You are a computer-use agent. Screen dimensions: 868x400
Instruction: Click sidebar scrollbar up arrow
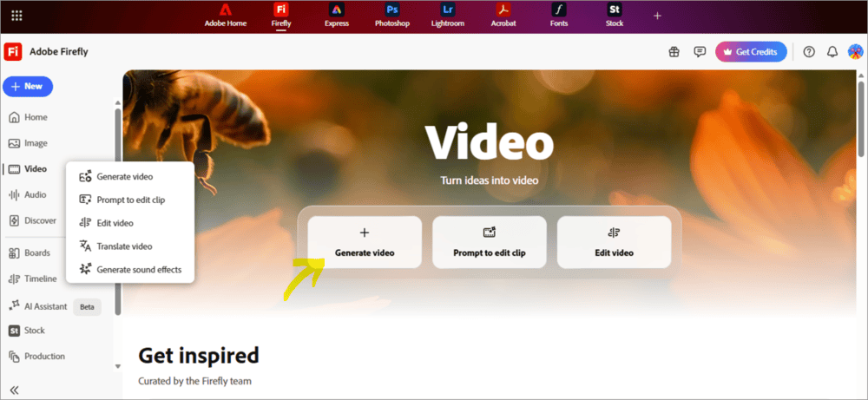click(117, 102)
